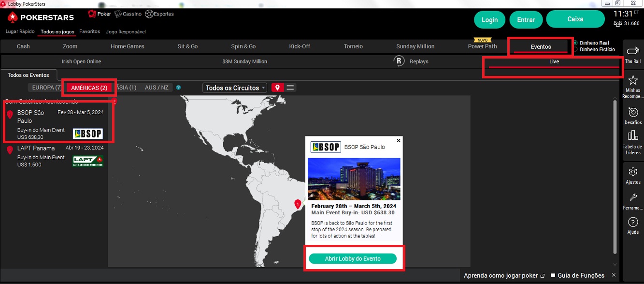This screenshot has width=644, height=284.
Task: Click help icon beside AUS / NZ
Action: tap(179, 88)
